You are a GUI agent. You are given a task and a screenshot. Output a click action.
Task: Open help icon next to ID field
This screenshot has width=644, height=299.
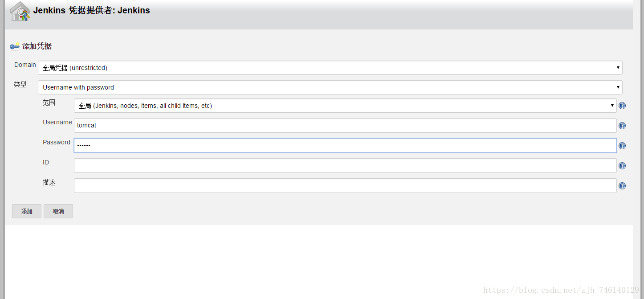point(622,166)
